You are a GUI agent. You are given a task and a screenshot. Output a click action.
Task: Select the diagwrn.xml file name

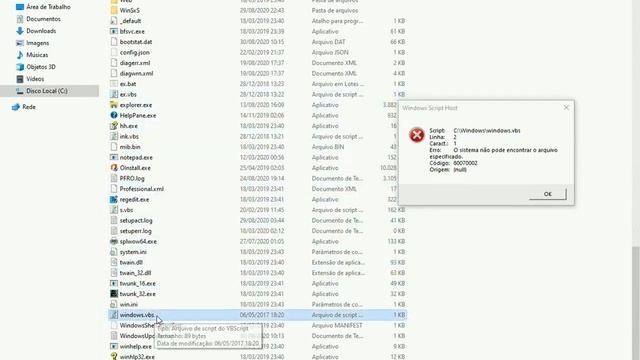tap(136, 73)
